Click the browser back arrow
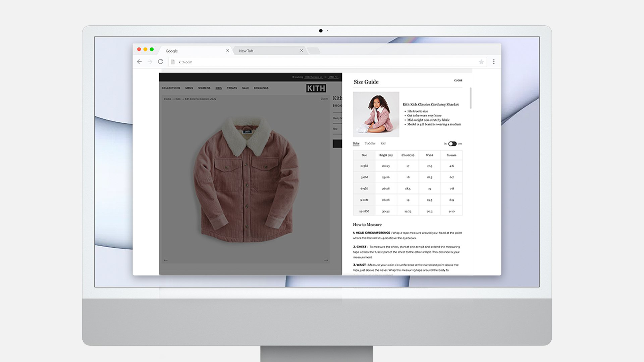644x362 pixels. point(139,62)
